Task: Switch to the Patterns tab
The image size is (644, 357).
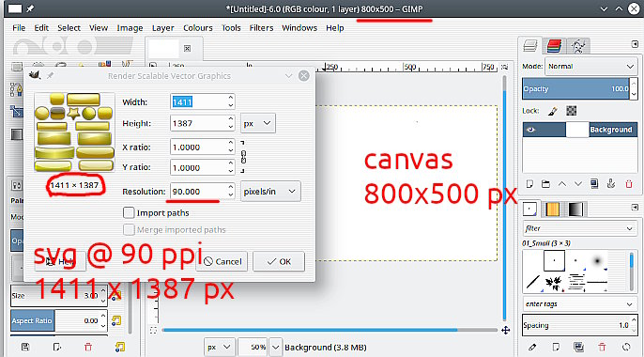Action: tap(552, 210)
